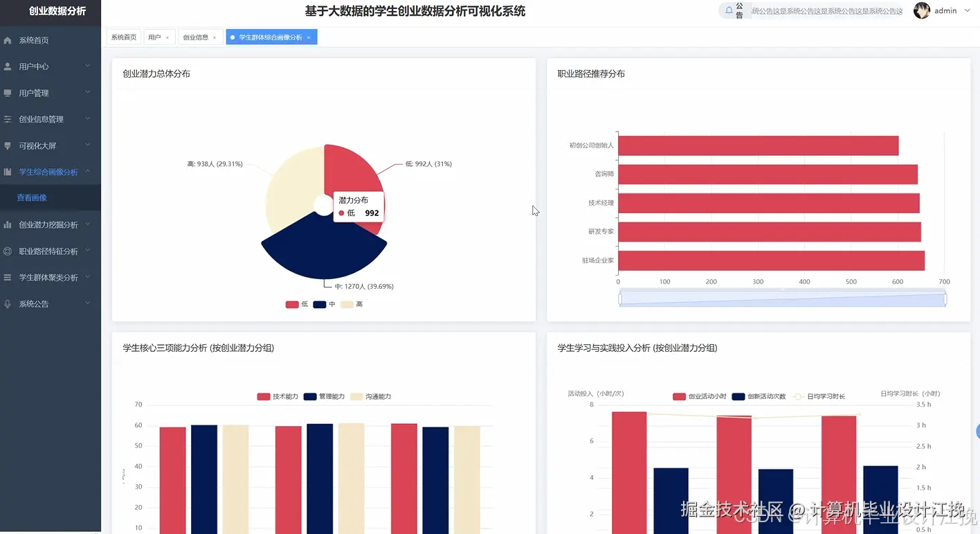Toggle 管理能力 legend in abilities chart

(x=324, y=397)
